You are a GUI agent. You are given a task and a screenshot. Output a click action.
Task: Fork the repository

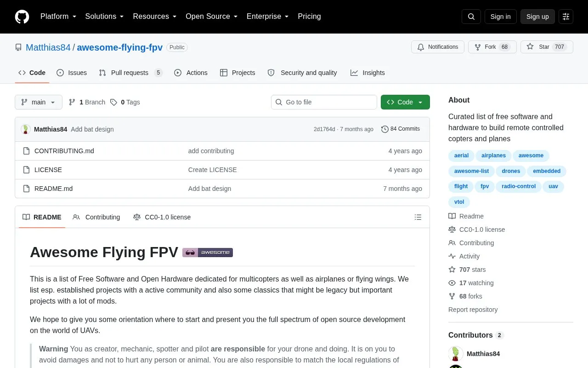pos(492,47)
